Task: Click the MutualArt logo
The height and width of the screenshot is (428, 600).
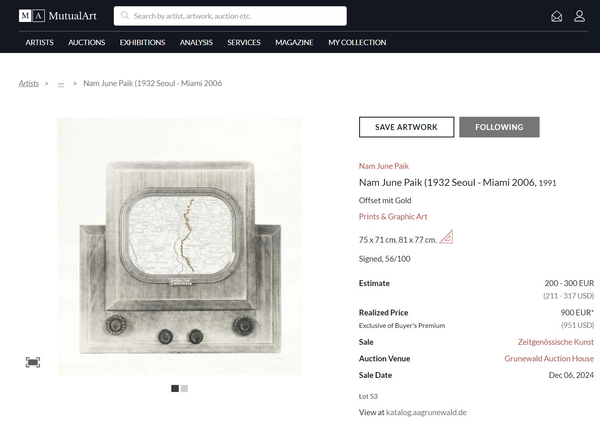Action: point(59,16)
